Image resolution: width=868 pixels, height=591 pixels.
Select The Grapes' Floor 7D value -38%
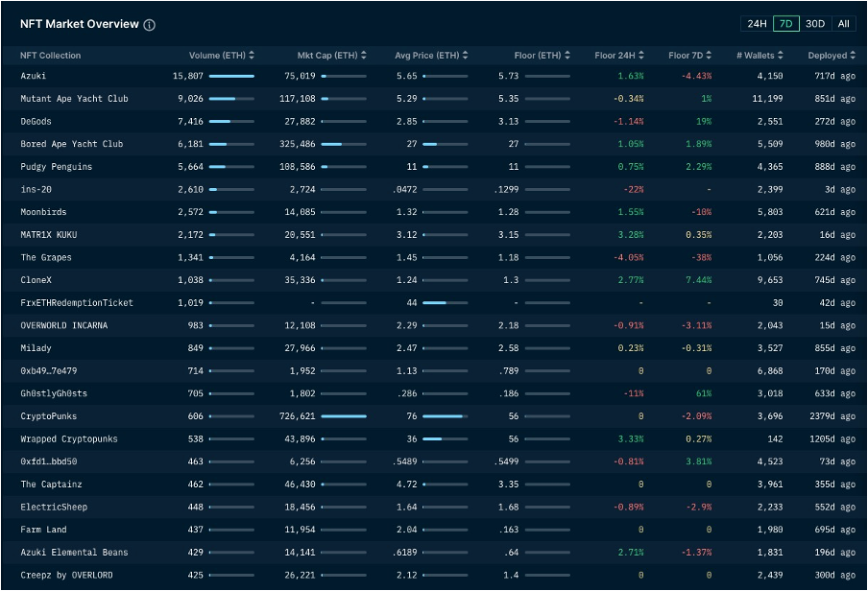[701, 257]
